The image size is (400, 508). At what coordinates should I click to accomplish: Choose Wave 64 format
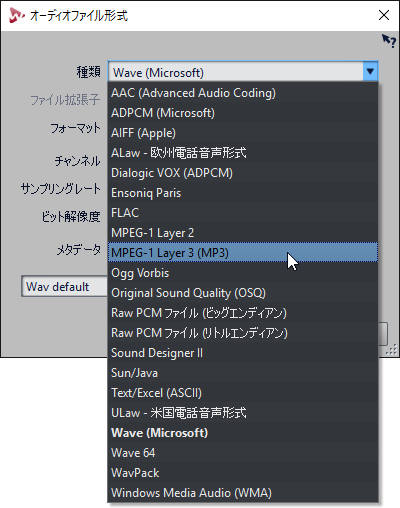243,453
